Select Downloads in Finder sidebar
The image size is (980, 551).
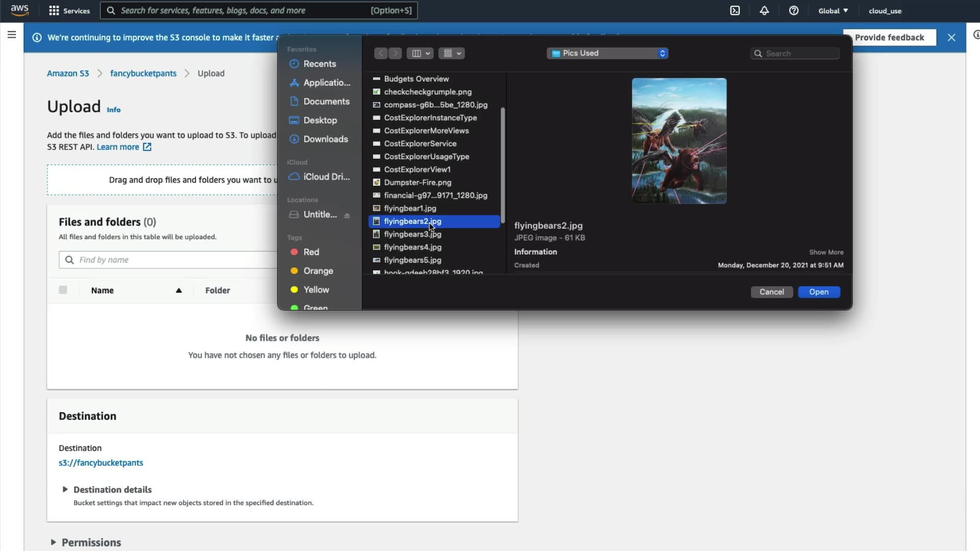(325, 139)
